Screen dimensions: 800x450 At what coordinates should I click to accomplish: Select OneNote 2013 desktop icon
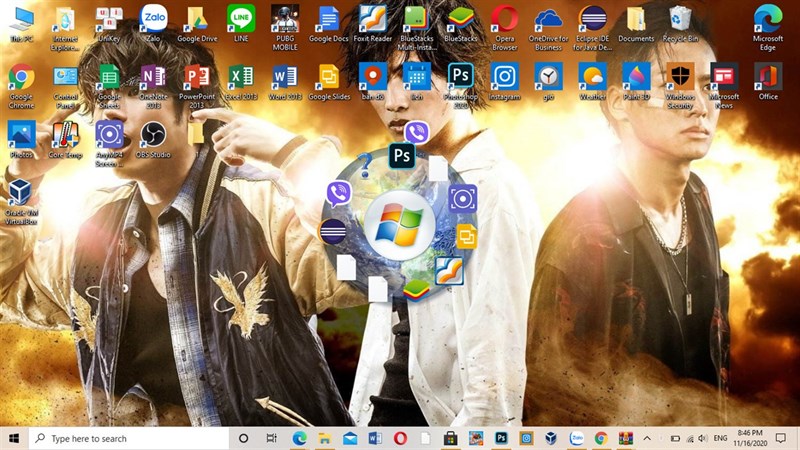[x=153, y=87]
